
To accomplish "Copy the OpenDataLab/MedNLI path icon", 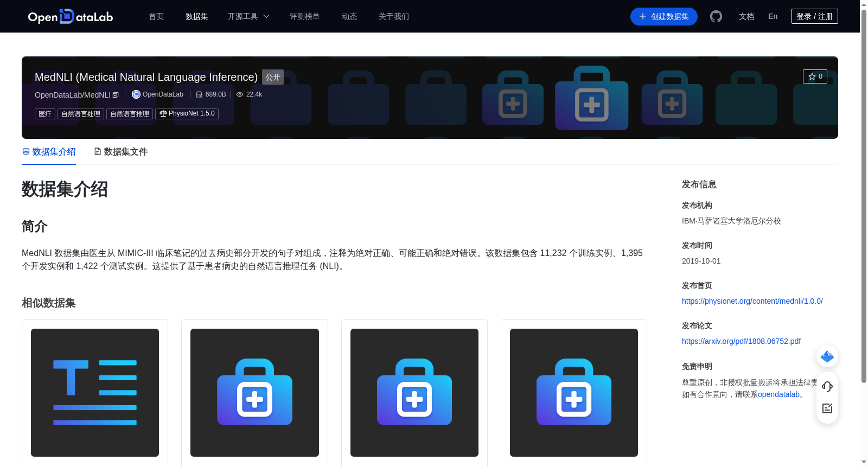I will pos(116,95).
